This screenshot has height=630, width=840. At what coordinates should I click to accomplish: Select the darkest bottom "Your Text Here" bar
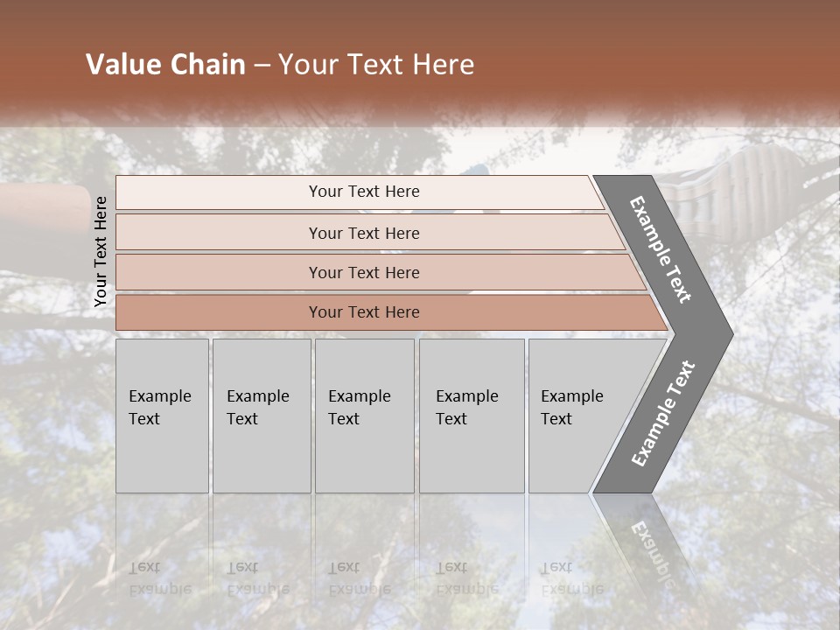[x=364, y=312]
